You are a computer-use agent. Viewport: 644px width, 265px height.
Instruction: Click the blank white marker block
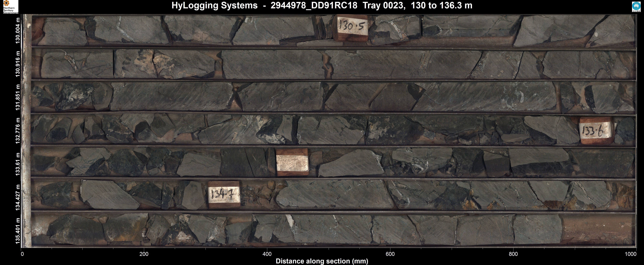[x=293, y=162]
